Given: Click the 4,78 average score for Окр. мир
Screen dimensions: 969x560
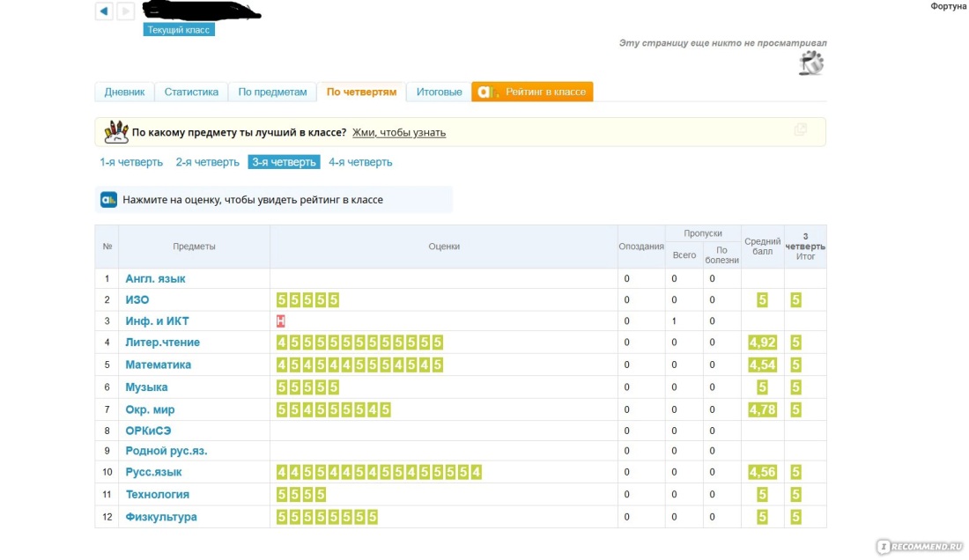Looking at the screenshot, I should (762, 409).
